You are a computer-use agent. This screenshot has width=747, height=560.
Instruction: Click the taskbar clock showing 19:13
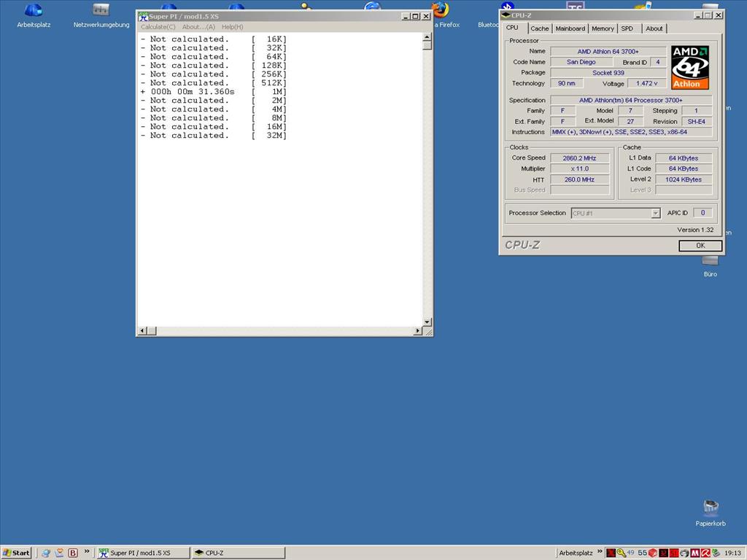point(732,553)
